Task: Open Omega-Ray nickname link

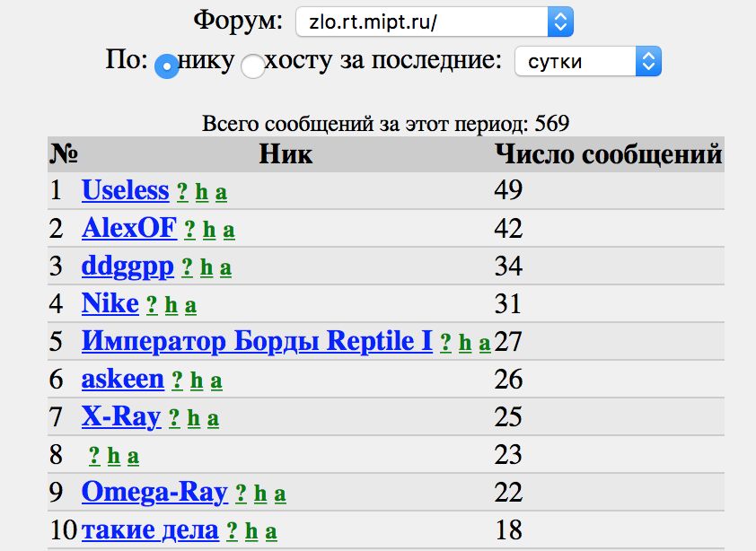Action: tap(154, 492)
